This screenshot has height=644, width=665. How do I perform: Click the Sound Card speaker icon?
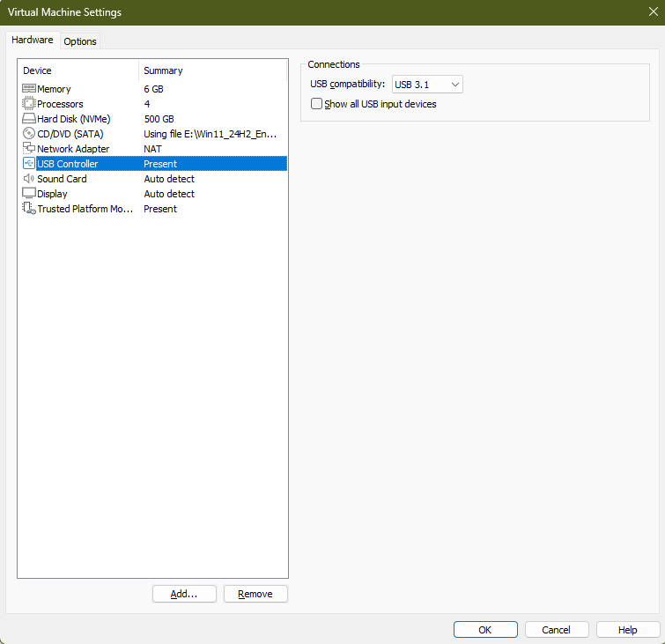(29, 179)
